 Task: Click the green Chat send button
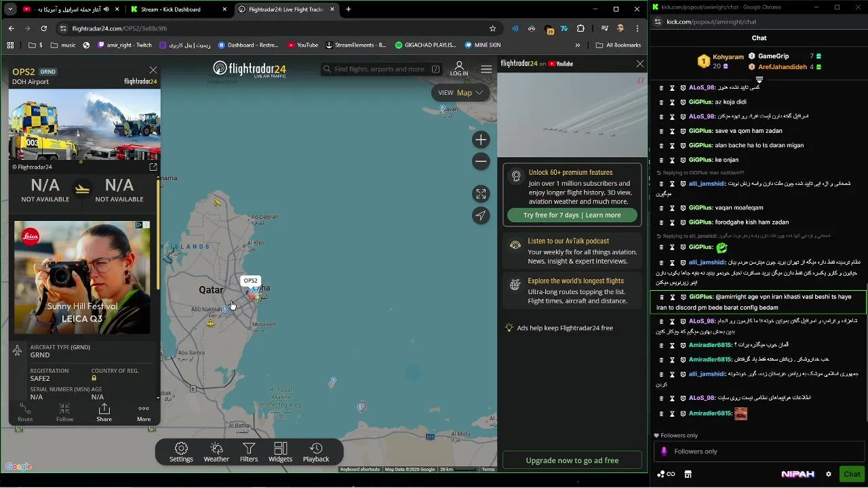[x=852, y=474]
